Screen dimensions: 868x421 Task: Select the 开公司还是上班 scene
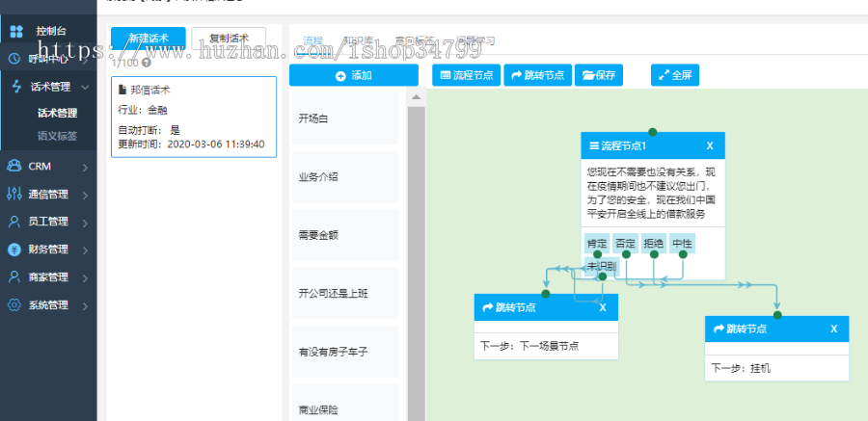pos(345,293)
